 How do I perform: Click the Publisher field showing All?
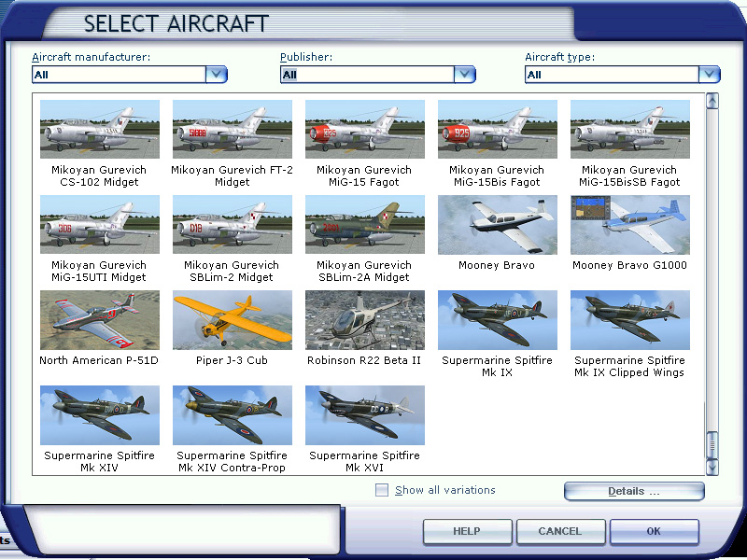click(x=367, y=75)
